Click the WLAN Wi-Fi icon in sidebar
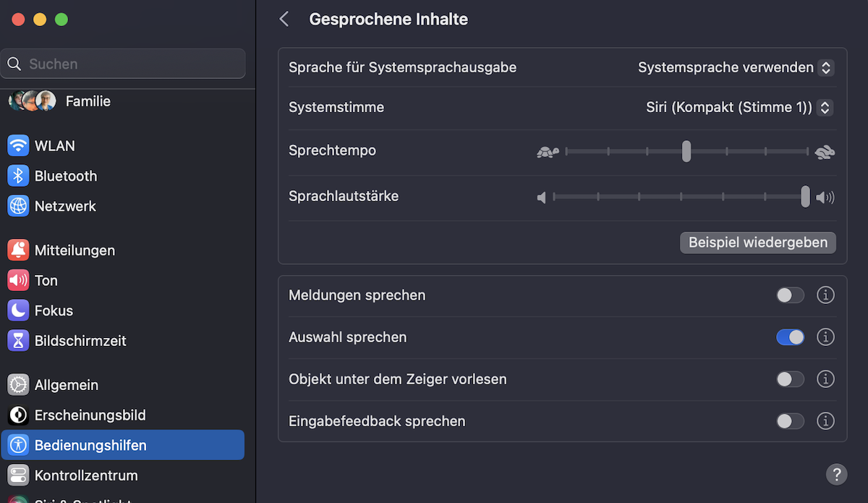Image resolution: width=868 pixels, height=503 pixels. tap(18, 145)
